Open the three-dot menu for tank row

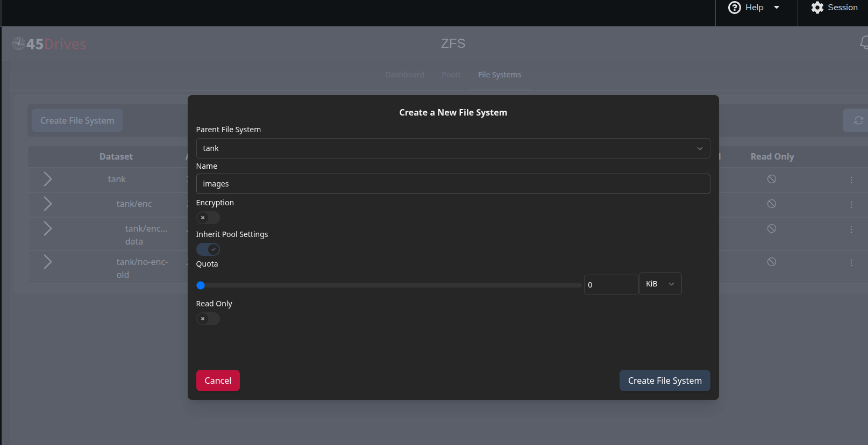coord(851,180)
